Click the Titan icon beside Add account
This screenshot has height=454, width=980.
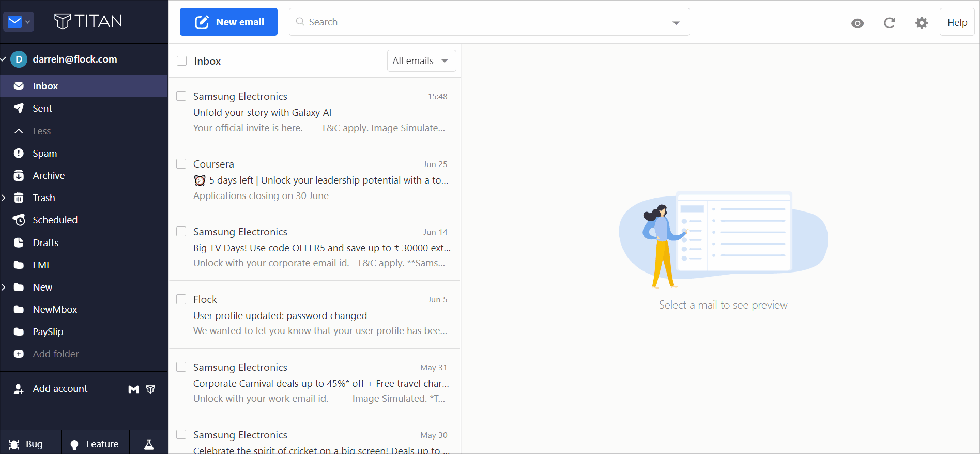(x=150, y=389)
